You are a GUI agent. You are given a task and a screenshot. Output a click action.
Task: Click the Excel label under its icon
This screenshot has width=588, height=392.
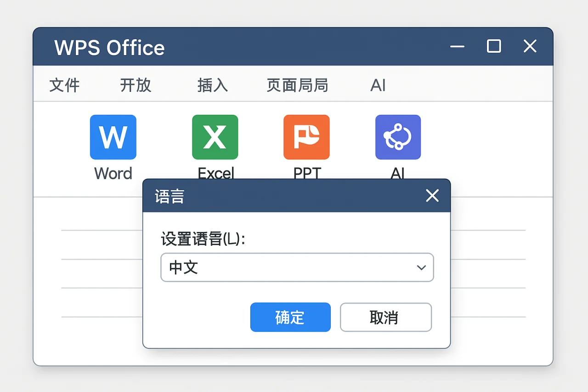pos(215,173)
